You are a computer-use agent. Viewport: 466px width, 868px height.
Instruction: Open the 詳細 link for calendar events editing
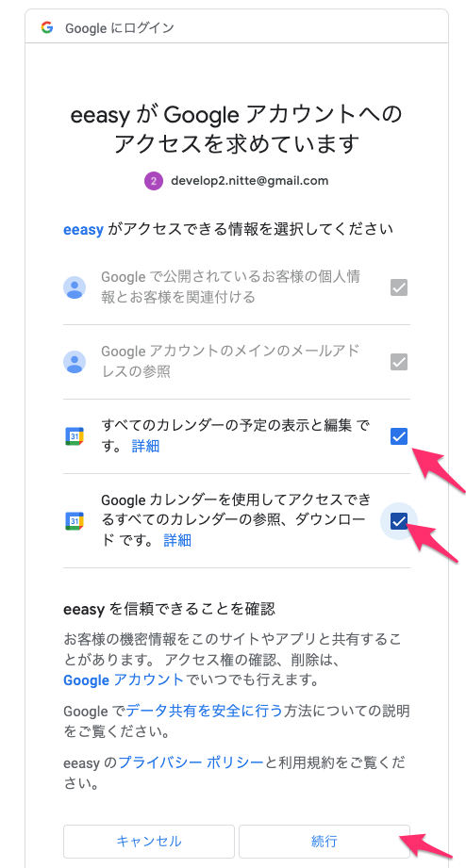click(145, 446)
